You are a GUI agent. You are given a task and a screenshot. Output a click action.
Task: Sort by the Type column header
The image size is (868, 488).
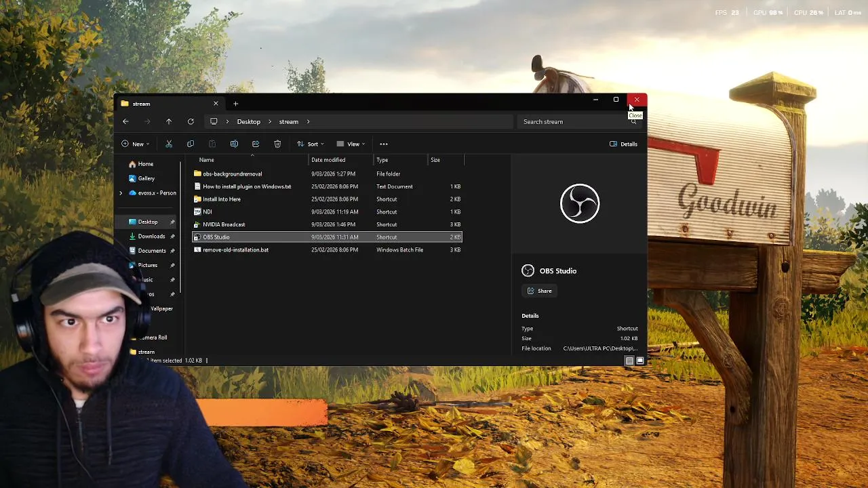coord(382,160)
